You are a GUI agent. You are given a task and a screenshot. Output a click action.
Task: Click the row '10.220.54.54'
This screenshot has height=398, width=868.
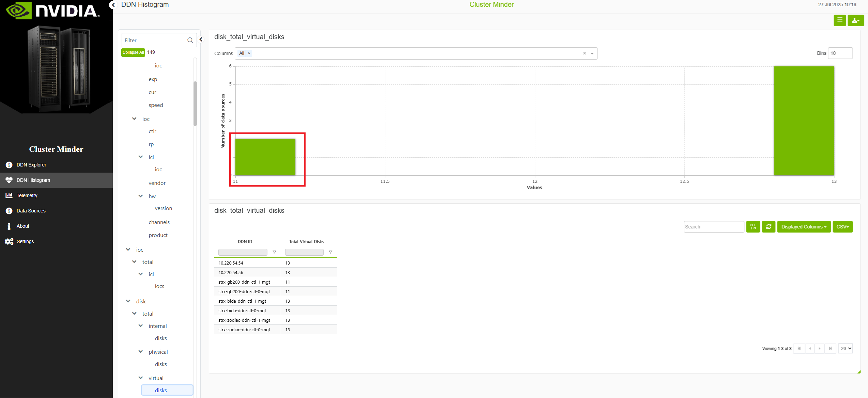click(x=276, y=263)
